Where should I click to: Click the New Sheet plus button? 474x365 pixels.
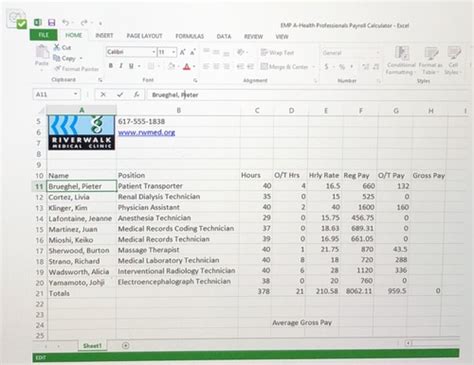[x=126, y=346]
